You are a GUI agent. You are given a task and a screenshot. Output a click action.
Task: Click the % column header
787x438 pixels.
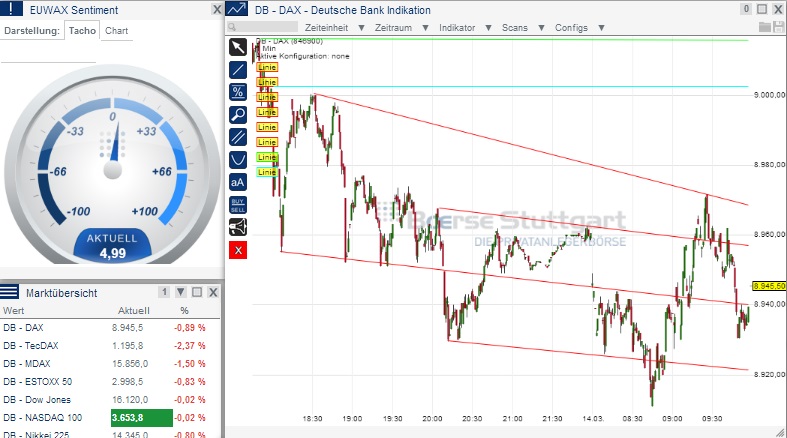point(184,311)
